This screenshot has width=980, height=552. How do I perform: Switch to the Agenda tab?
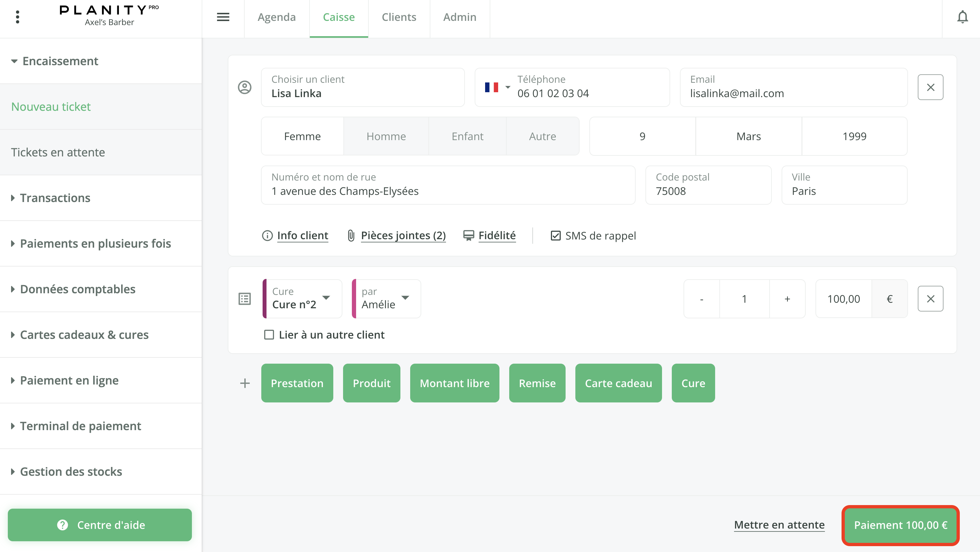pos(277,17)
